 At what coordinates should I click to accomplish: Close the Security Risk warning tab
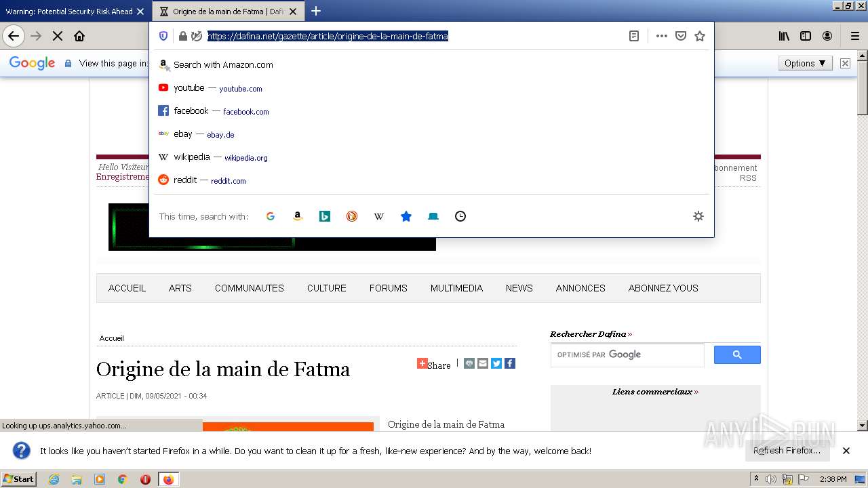coord(140,12)
